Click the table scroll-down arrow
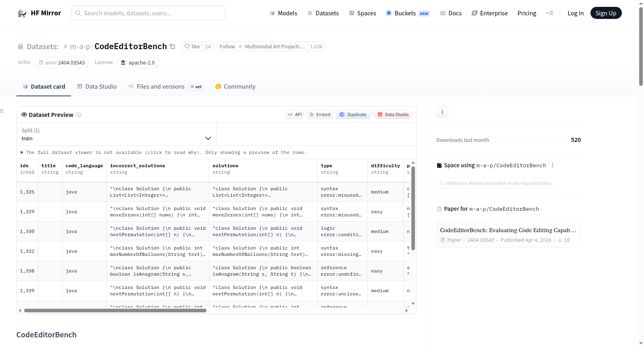This screenshot has height=347, width=644. (413, 304)
